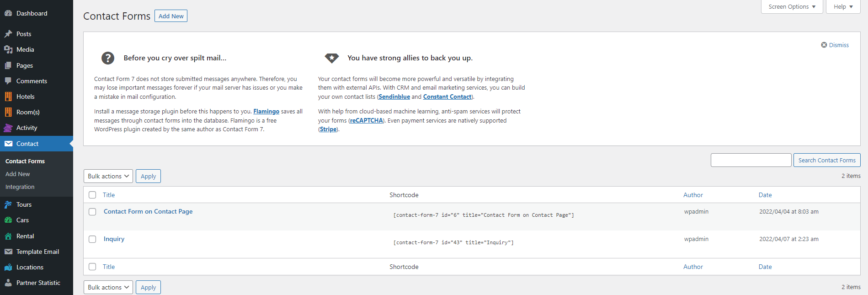Click the Activity icon in sidebar

pyautogui.click(x=8, y=128)
